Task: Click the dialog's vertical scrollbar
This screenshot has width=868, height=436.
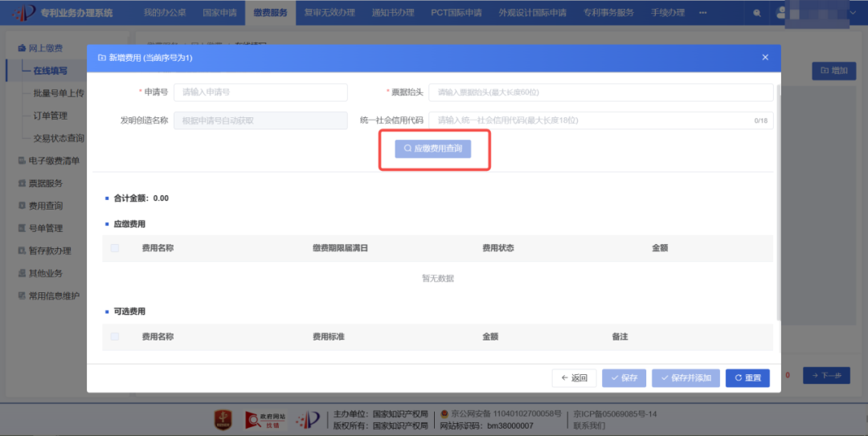Action: click(x=777, y=201)
